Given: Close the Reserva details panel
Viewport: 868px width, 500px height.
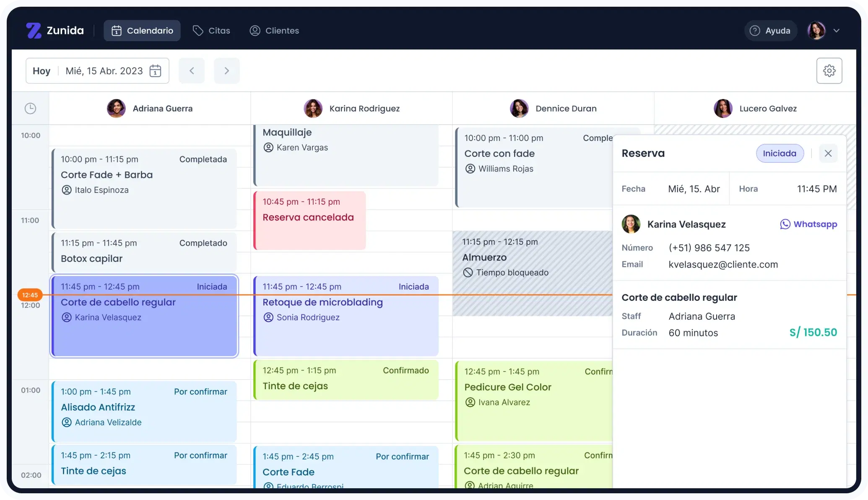Looking at the screenshot, I should 828,154.
